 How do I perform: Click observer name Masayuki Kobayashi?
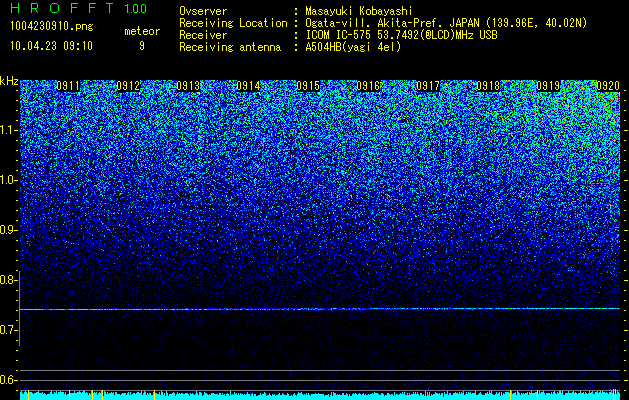[x=359, y=11]
